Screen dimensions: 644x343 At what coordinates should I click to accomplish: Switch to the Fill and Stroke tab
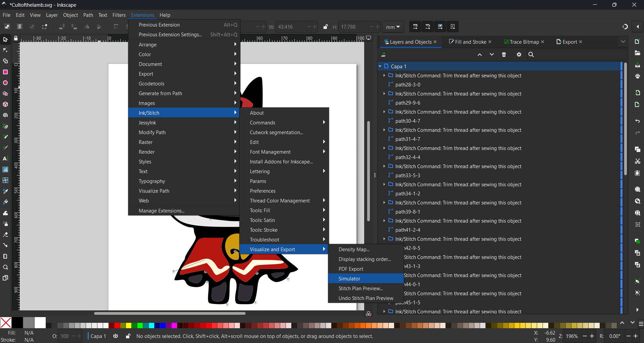point(470,42)
